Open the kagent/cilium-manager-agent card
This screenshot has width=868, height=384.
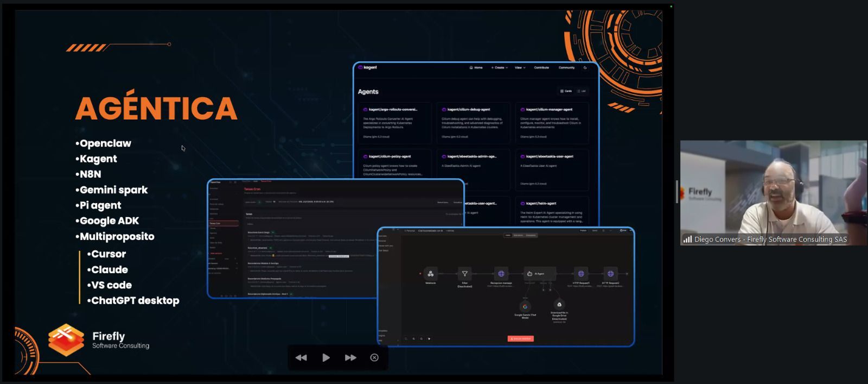(x=552, y=123)
